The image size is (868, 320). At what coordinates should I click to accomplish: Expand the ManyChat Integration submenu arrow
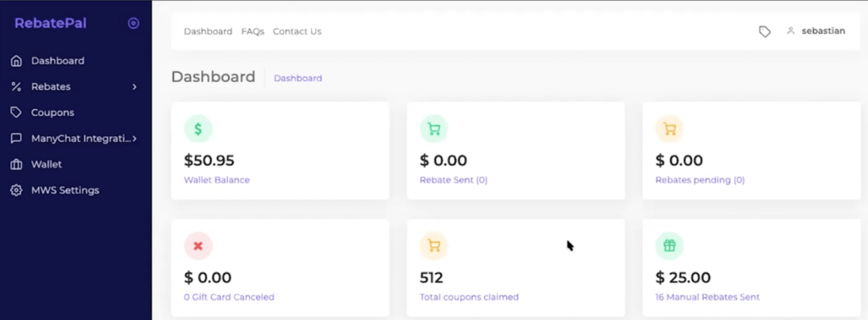(135, 138)
